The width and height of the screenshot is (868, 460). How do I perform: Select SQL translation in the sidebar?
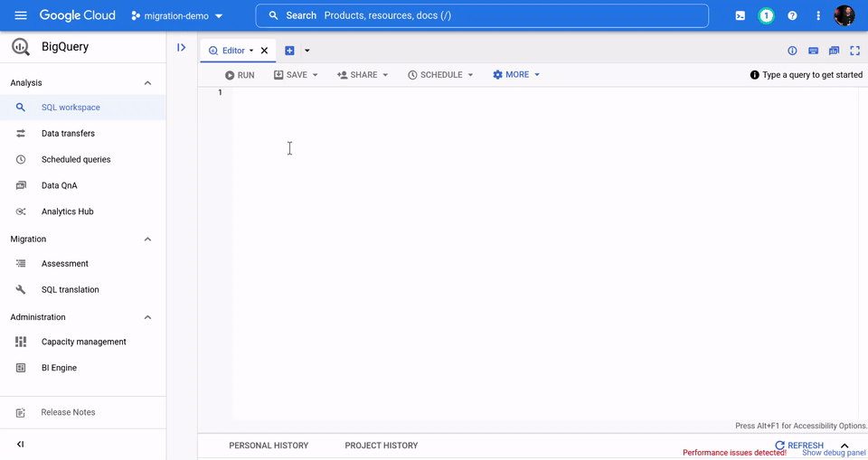point(70,290)
